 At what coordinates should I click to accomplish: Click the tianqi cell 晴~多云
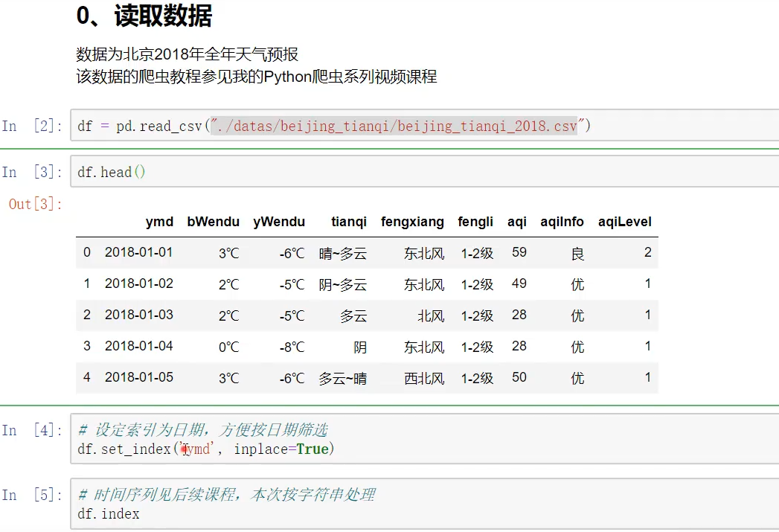343,253
